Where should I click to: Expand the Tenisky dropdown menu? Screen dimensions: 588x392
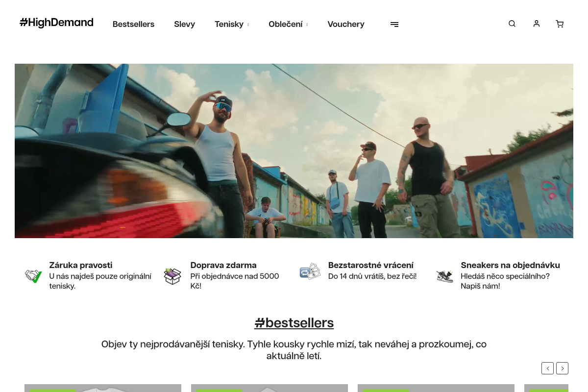point(232,24)
